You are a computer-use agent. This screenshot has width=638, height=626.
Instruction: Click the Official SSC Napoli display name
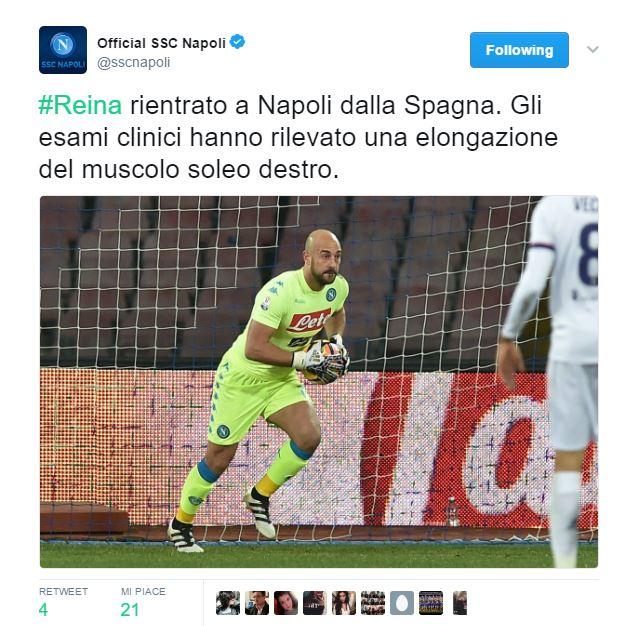[x=161, y=43]
